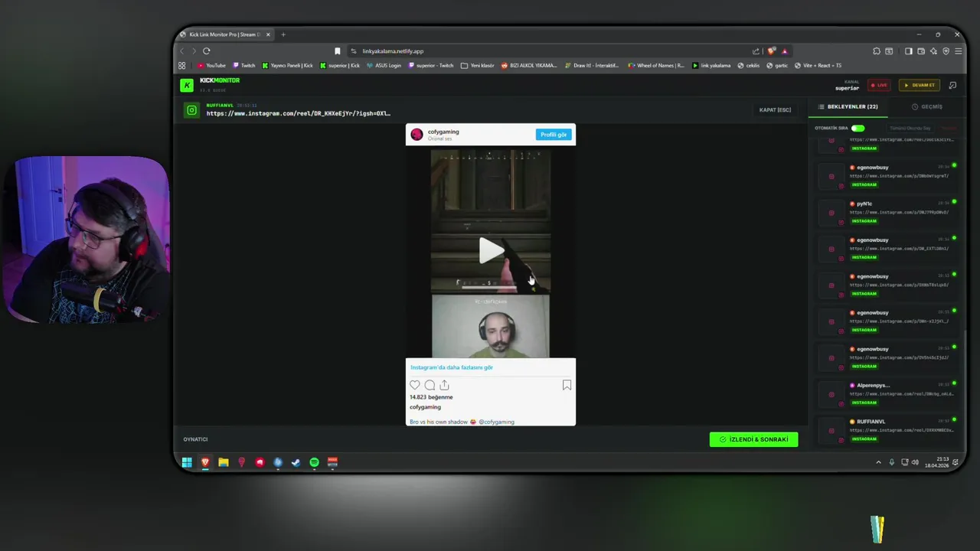Reload the browser page
Screen dimensions: 980x551
(x=206, y=51)
